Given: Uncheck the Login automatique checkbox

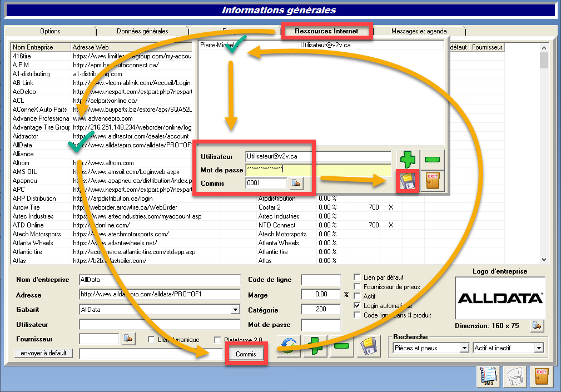Looking at the screenshot, I should pos(357,305).
